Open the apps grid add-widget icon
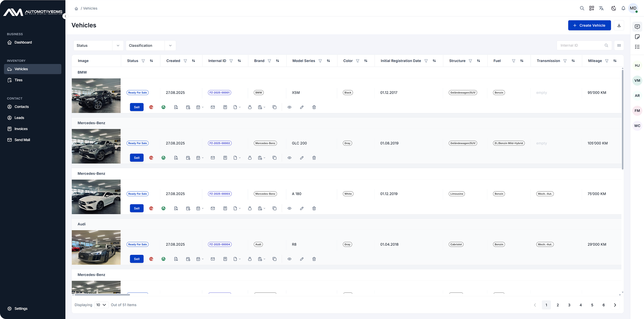This screenshot has height=319, width=644. 592,8
